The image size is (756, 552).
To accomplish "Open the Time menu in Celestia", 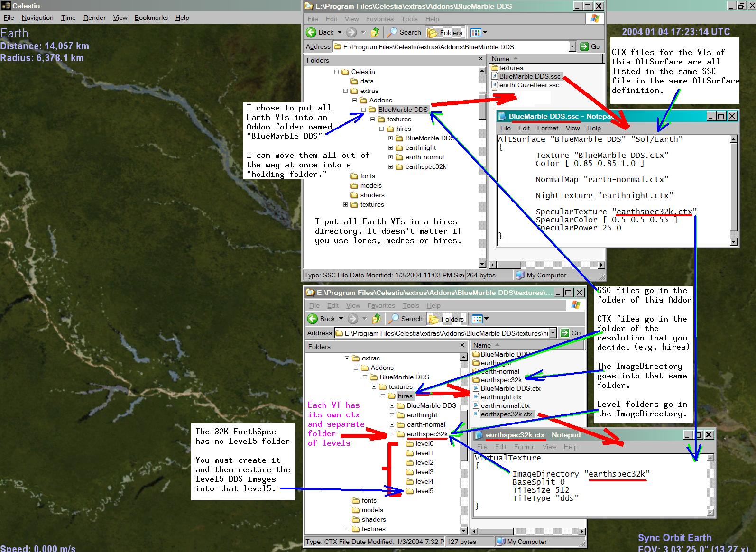I will (x=68, y=18).
